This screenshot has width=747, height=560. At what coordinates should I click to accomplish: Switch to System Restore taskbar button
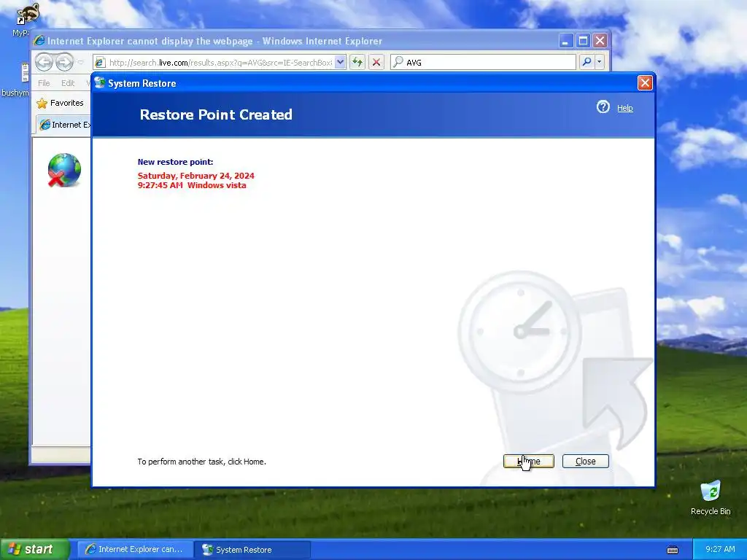pyautogui.click(x=252, y=550)
